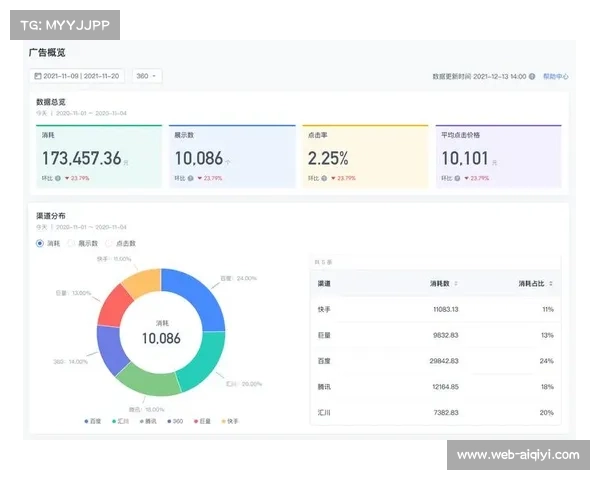
Task: Click purple 360 segment of donut chart
Action: [x=109, y=348]
